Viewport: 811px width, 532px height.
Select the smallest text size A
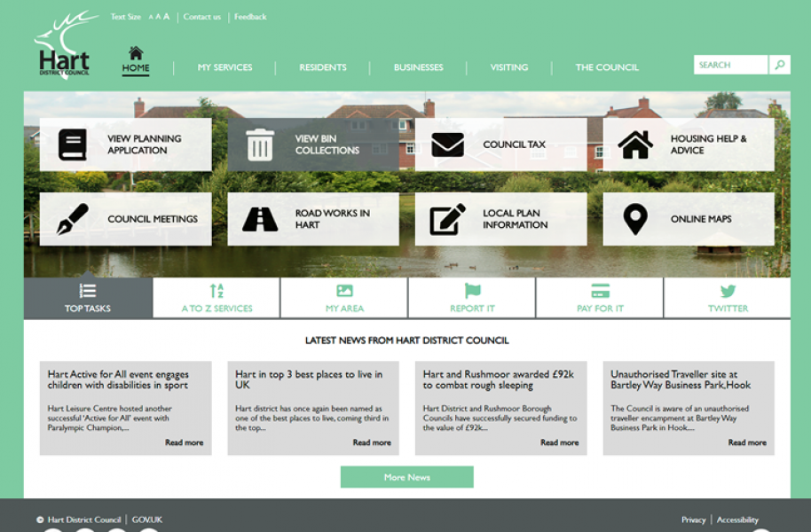[151, 17]
